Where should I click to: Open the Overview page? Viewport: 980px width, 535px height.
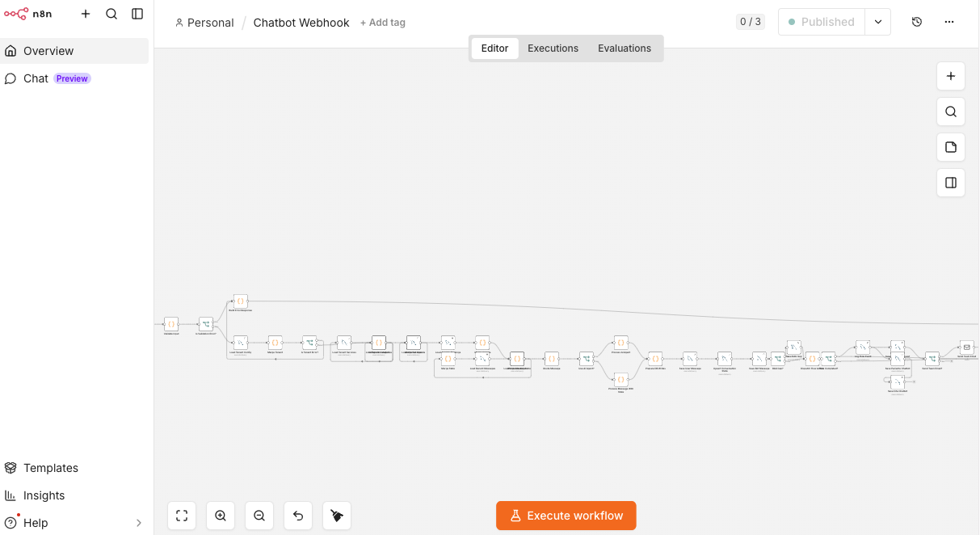pos(74,51)
